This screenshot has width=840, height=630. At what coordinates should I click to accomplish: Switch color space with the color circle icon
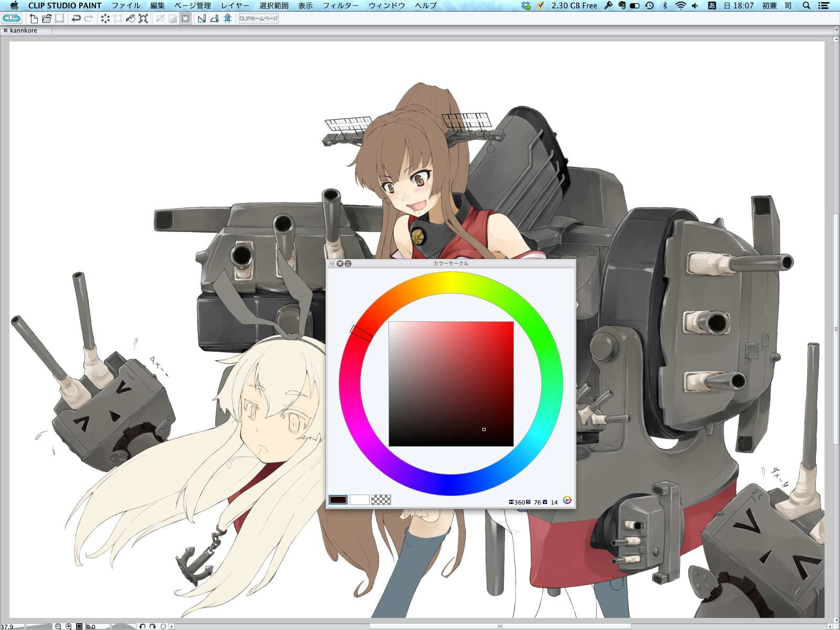pos(567,500)
